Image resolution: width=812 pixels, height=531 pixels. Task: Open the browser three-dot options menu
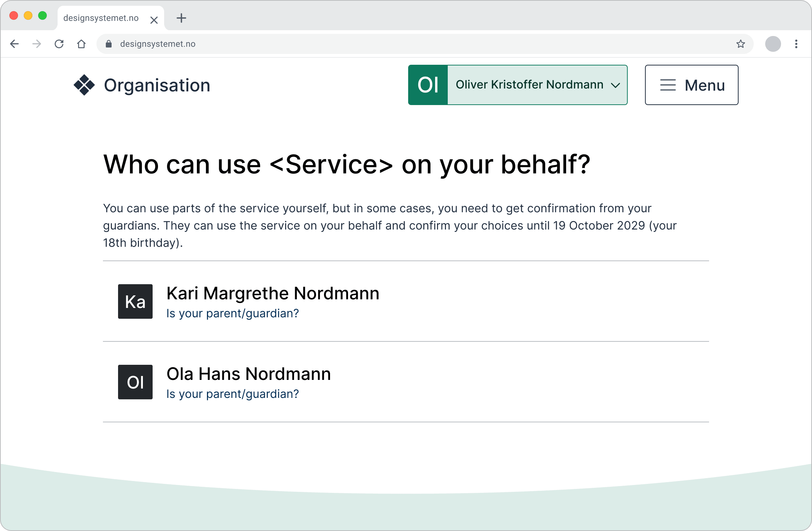coord(796,44)
